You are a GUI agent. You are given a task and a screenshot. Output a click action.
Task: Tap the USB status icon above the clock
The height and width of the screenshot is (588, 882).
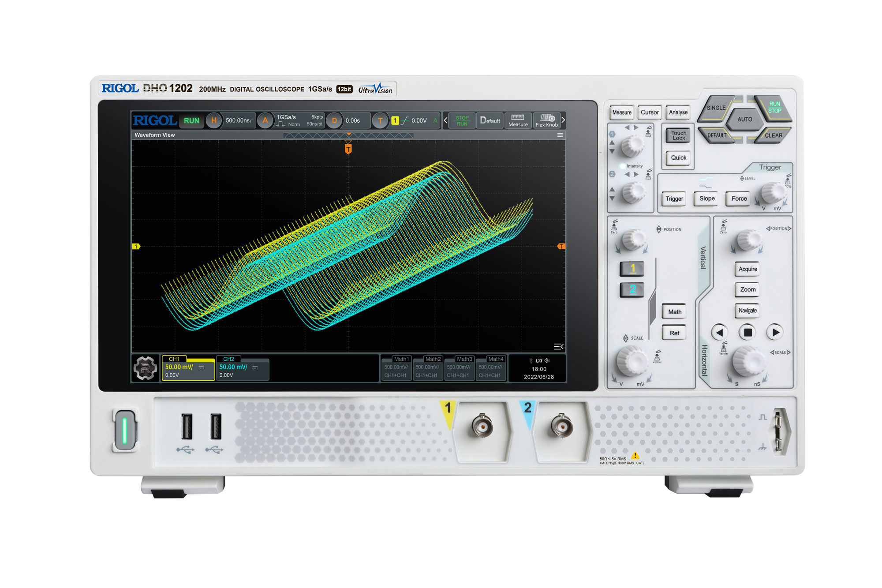pyautogui.click(x=531, y=360)
